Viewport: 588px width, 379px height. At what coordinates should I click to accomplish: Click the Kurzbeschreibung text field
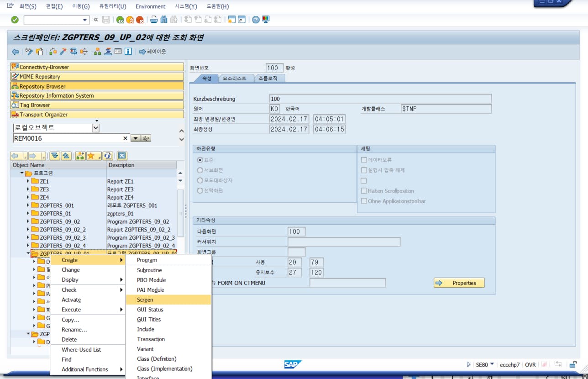[x=380, y=99]
